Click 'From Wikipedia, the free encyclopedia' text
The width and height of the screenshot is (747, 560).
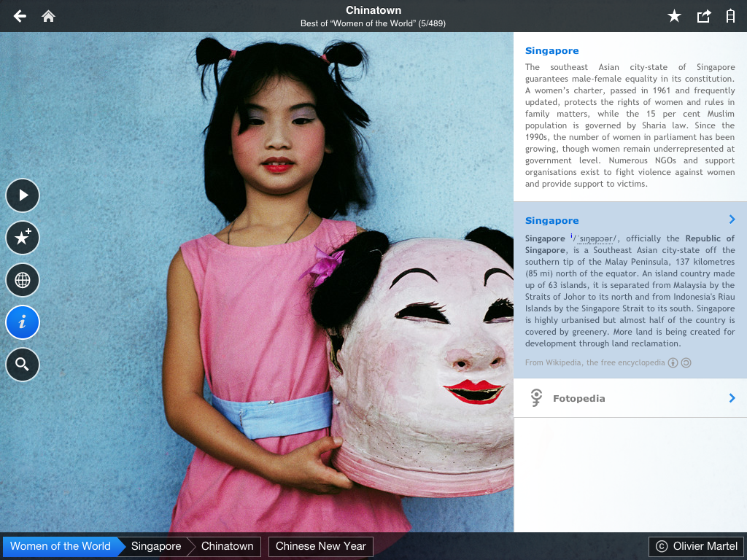click(x=595, y=363)
